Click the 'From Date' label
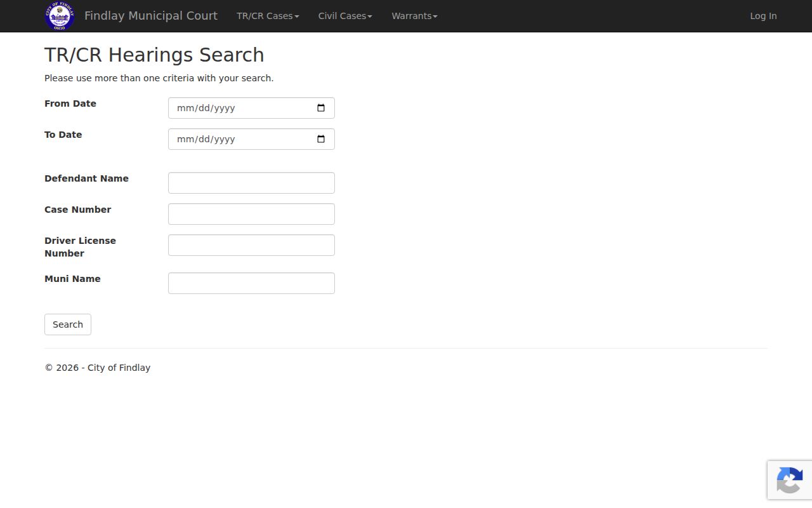This screenshot has height=508, width=812. (x=70, y=104)
